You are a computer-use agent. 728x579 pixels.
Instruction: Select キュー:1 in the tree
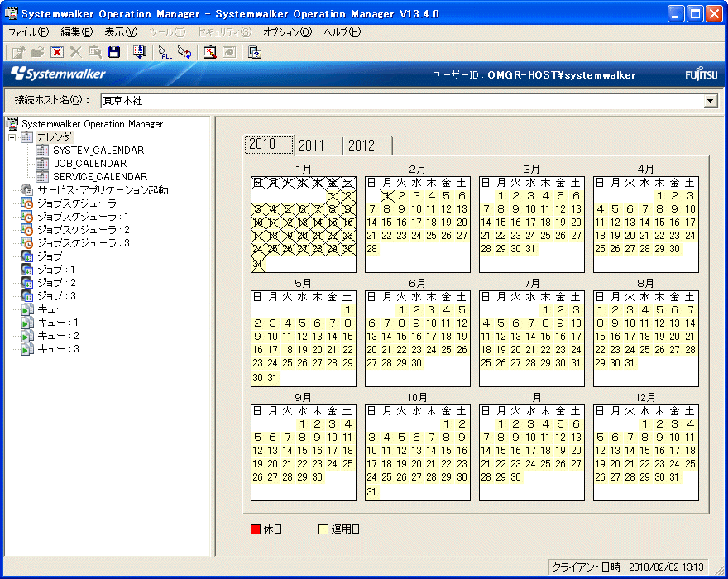[x=58, y=323]
